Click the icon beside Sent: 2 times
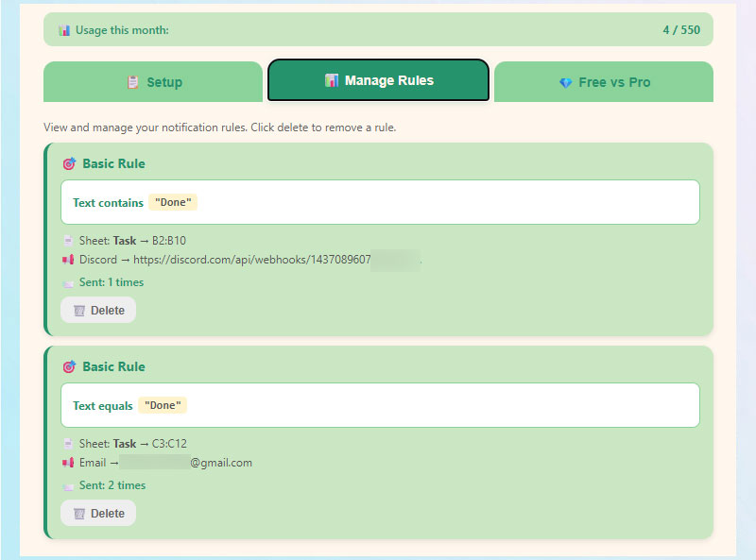Screen dimensions: 756x560 coord(67,485)
